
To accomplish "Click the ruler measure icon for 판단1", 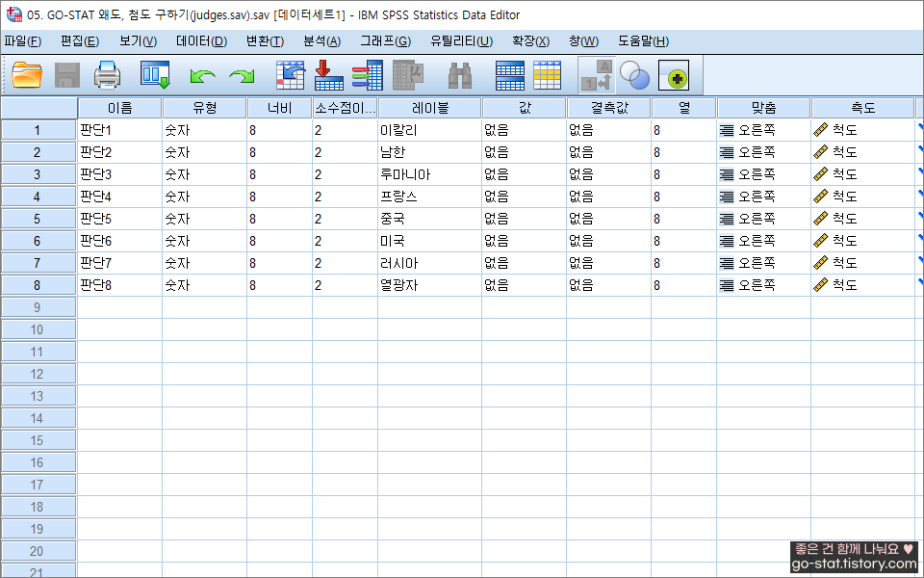I will click(x=820, y=130).
